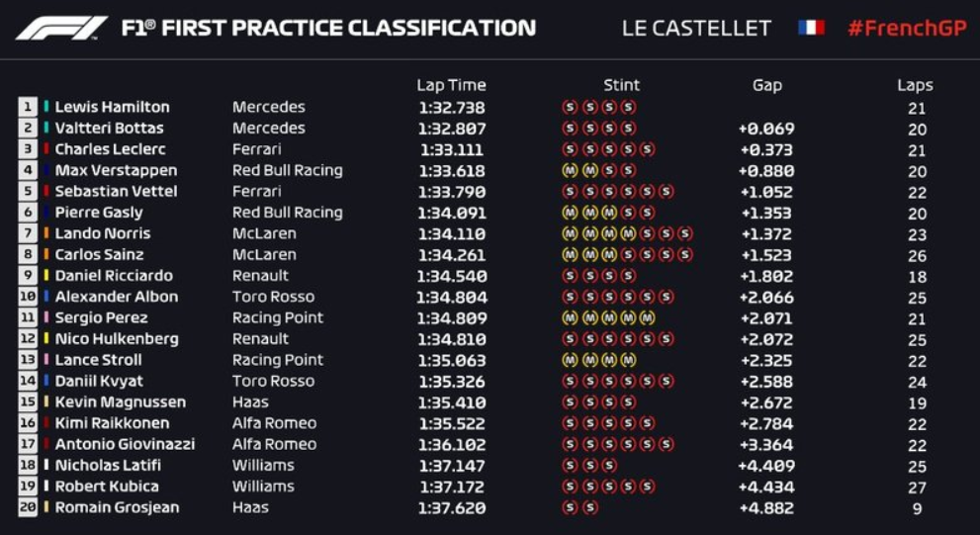The height and width of the screenshot is (535, 980).
Task: Click the first medium tyre icon for Stroll
Action: [x=569, y=360]
